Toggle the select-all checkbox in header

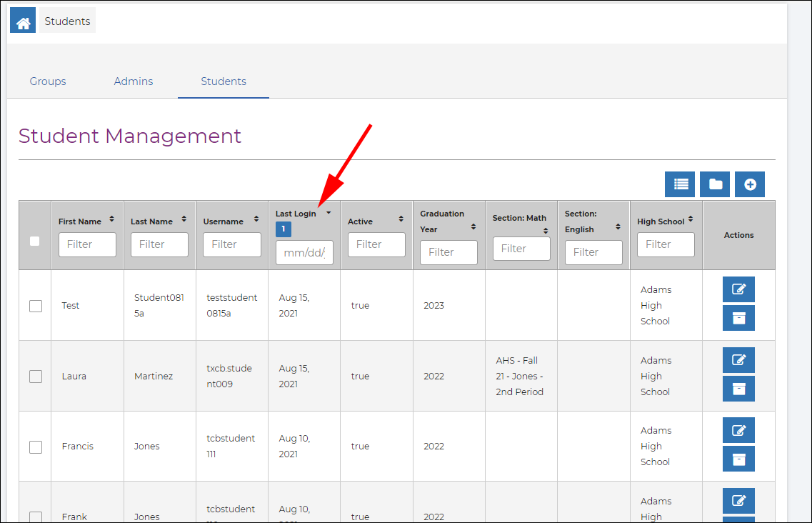point(35,241)
